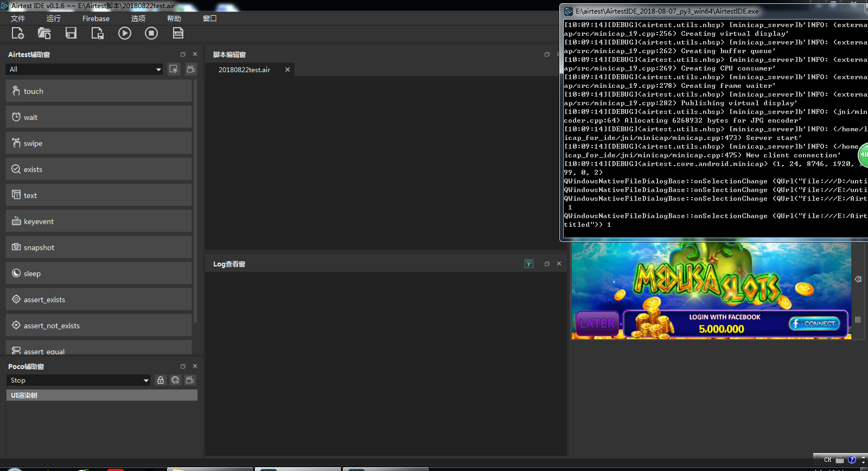The height and width of the screenshot is (471, 868).
Task: Close the Airtest assistant panel
Action: [195, 54]
